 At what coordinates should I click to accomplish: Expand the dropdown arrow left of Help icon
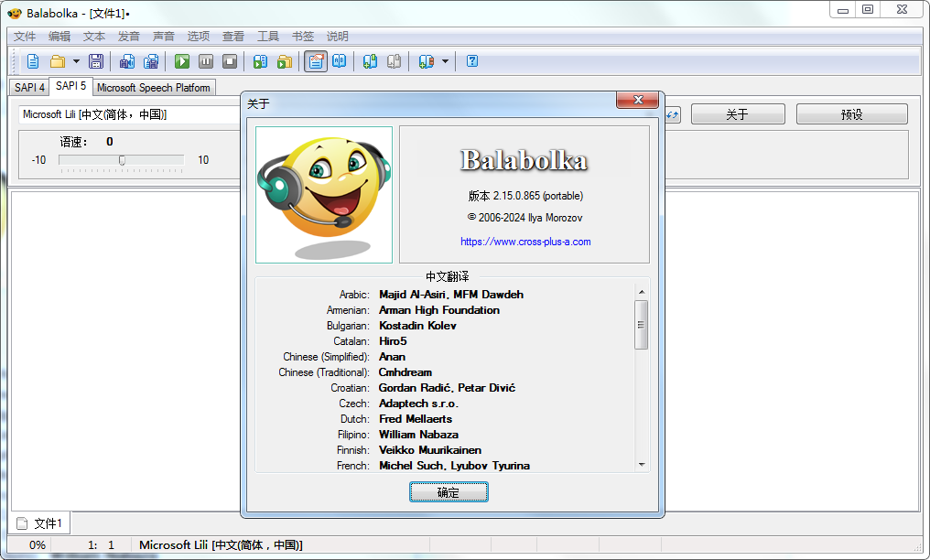click(x=445, y=61)
